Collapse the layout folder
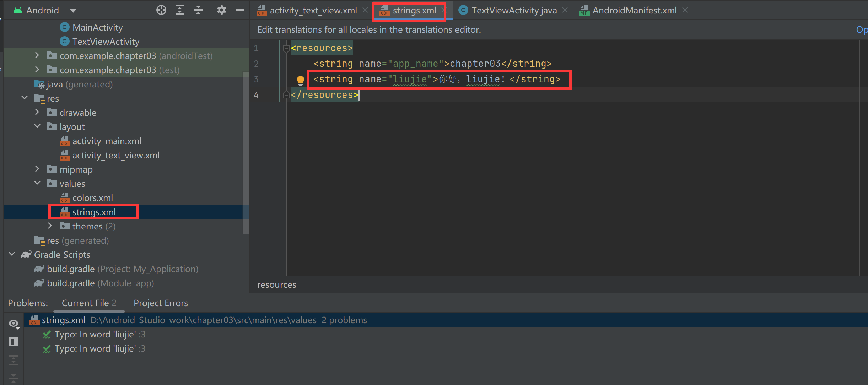Screen dimensions: 868x385 [37, 126]
